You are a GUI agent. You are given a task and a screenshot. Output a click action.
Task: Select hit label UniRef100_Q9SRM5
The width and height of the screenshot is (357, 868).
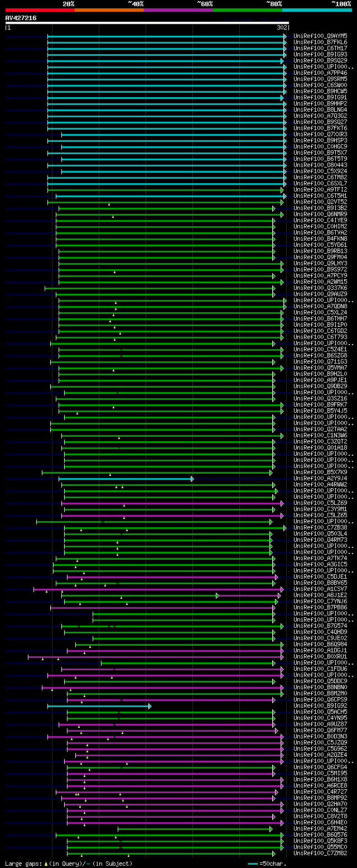(321, 79)
